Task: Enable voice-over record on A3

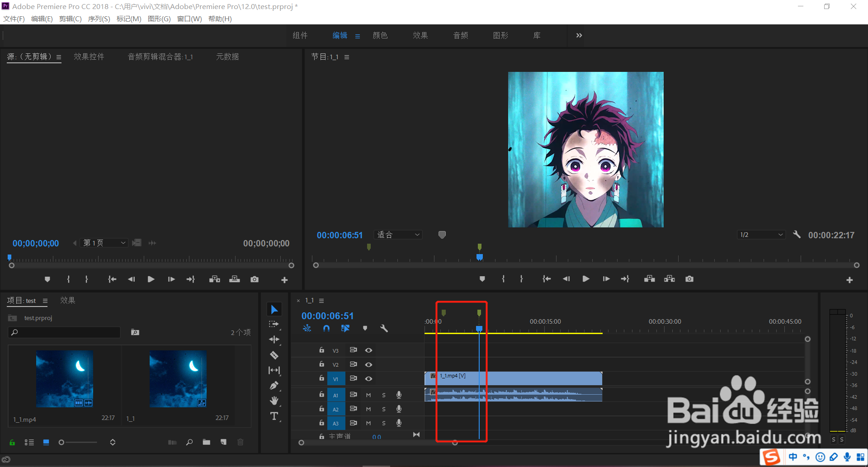Action: 399,423
